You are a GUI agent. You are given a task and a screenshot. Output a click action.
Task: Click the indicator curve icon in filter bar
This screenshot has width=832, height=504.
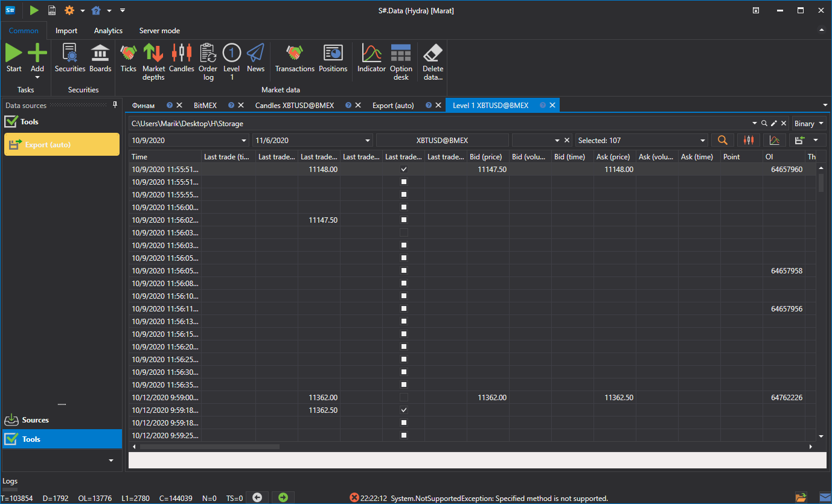[775, 140]
